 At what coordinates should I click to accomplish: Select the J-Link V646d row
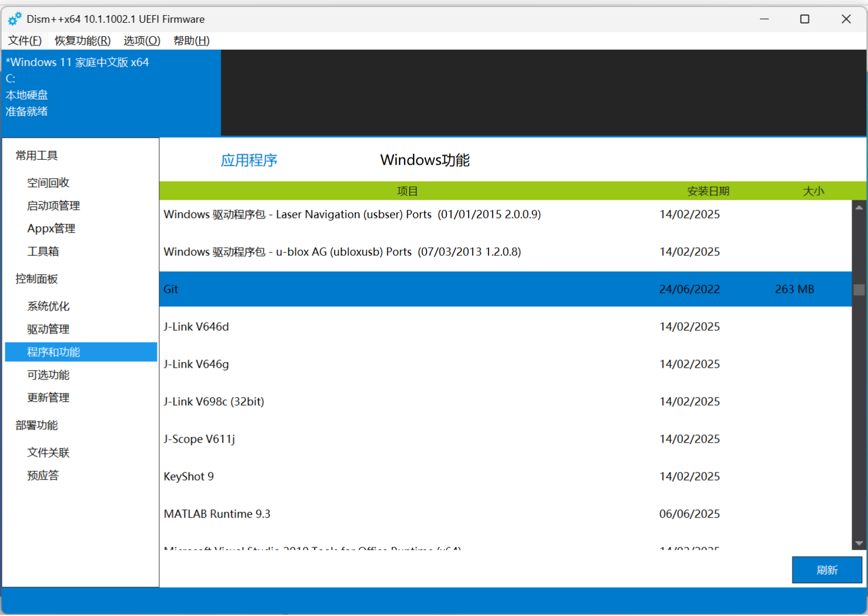click(505, 327)
